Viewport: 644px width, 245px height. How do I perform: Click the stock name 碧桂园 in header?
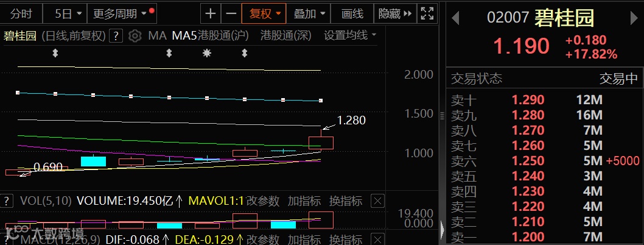tap(564, 18)
